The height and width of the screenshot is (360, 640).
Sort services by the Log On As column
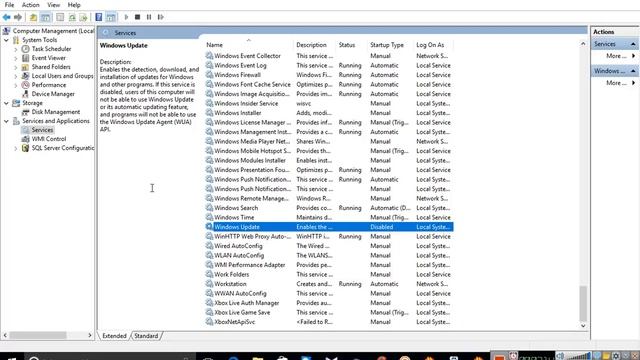click(433, 45)
